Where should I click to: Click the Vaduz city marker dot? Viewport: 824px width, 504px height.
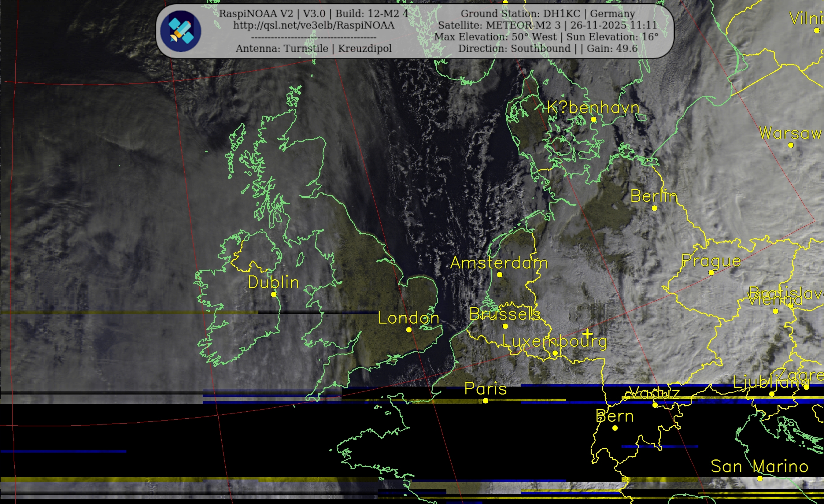click(655, 405)
